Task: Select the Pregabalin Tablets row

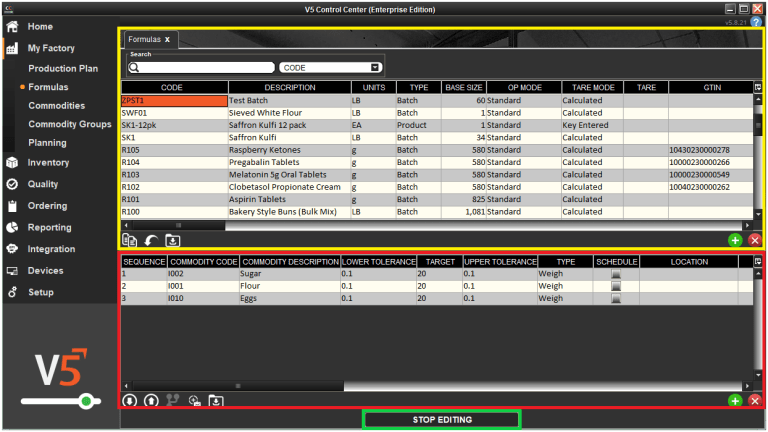Action: coord(437,162)
